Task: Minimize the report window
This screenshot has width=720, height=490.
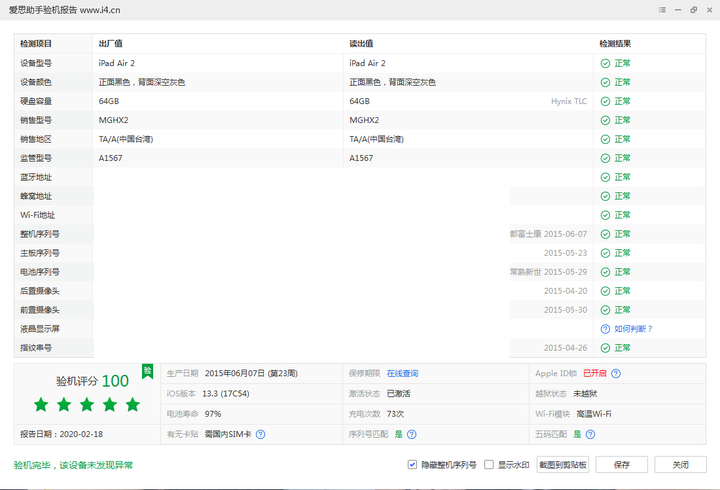Action: (x=678, y=10)
